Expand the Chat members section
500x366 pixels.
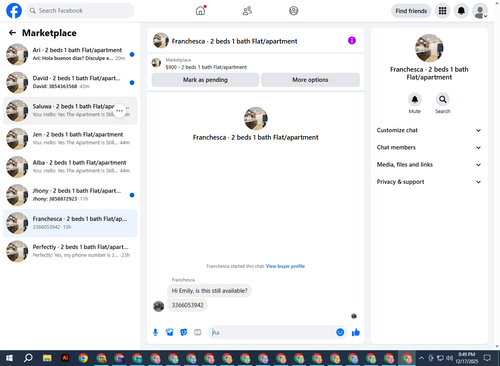coord(429,147)
